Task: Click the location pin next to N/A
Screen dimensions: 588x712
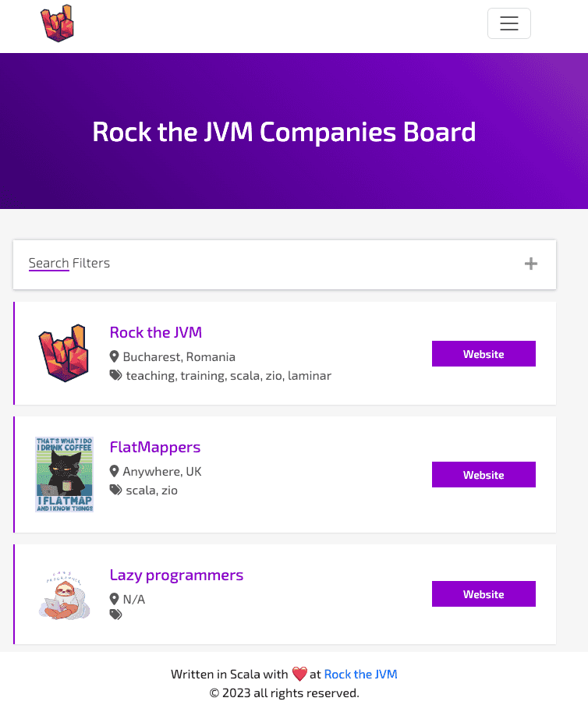Action: pyautogui.click(x=115, y=600)
